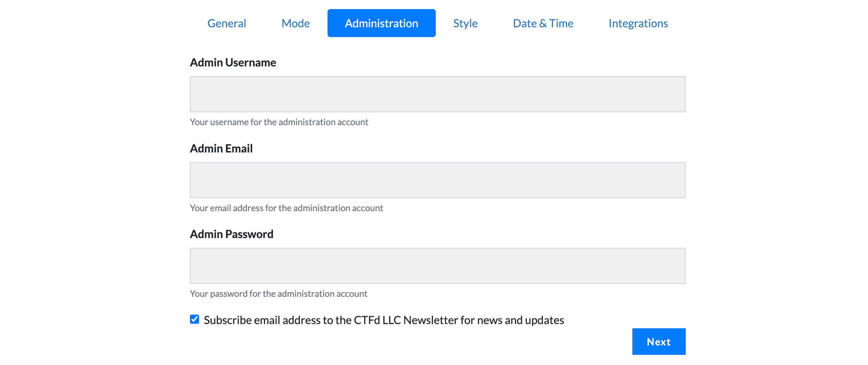Click the email helper text below its field

coord(286,208)
